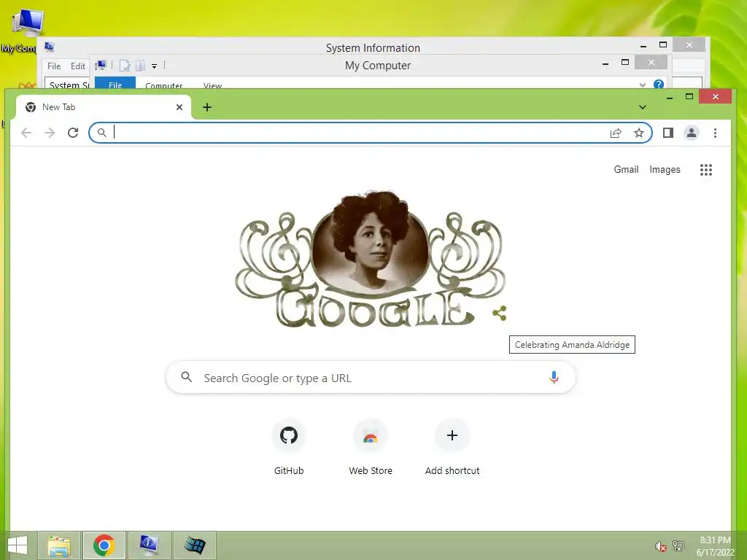Click the Chrome taskbar icon
The height and width of the screenshot is (560, 747).
[104, 545]
